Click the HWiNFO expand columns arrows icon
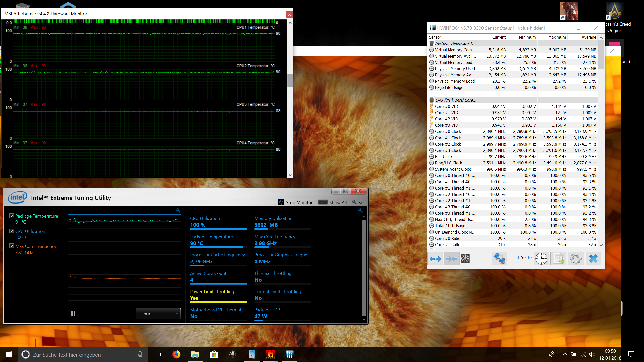 [435, 258]
